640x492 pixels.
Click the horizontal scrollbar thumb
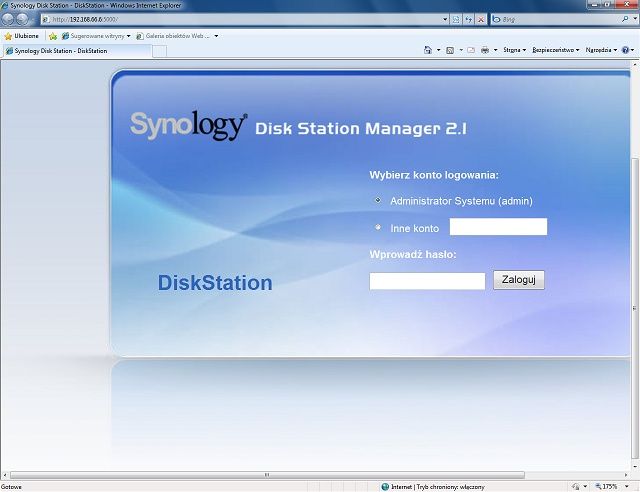(267, 475)
